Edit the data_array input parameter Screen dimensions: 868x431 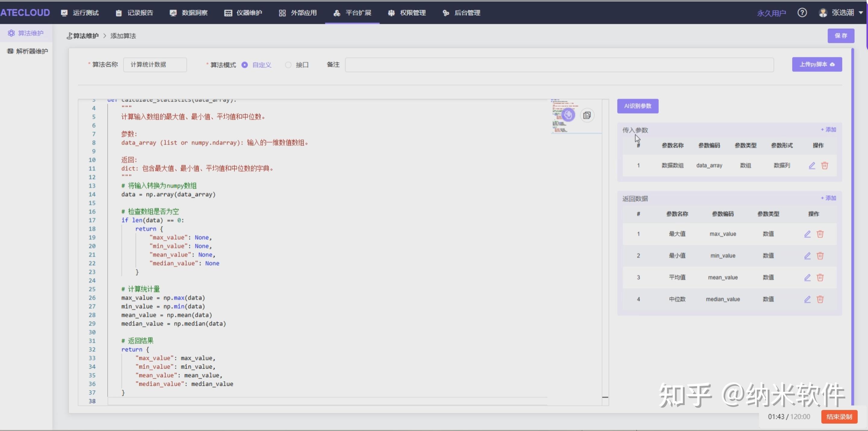point(812,166)
